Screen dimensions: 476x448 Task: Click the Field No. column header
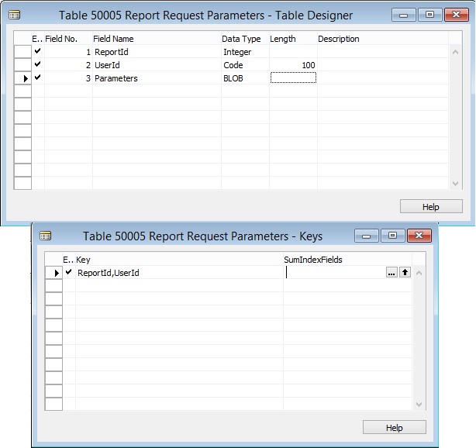(x=68, y=39)
